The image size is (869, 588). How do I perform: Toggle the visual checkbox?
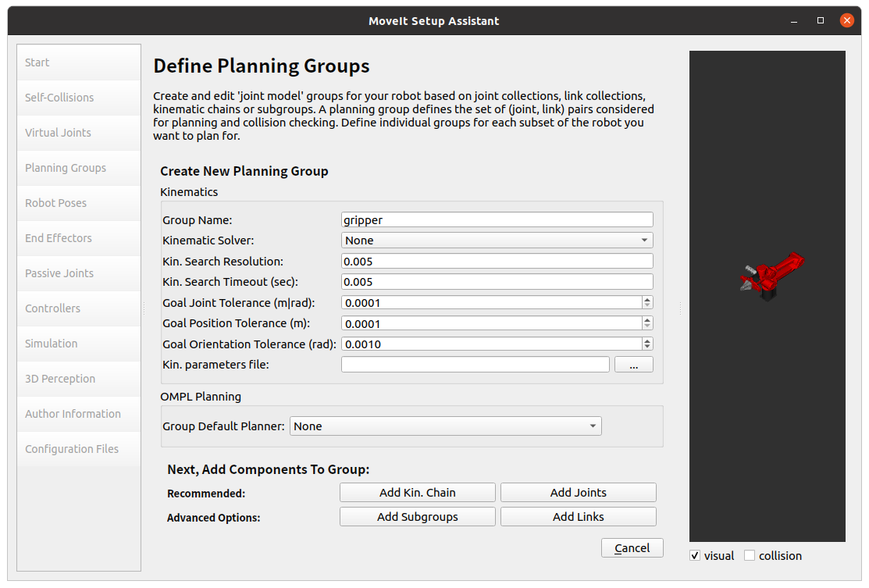tap(695, 556)
